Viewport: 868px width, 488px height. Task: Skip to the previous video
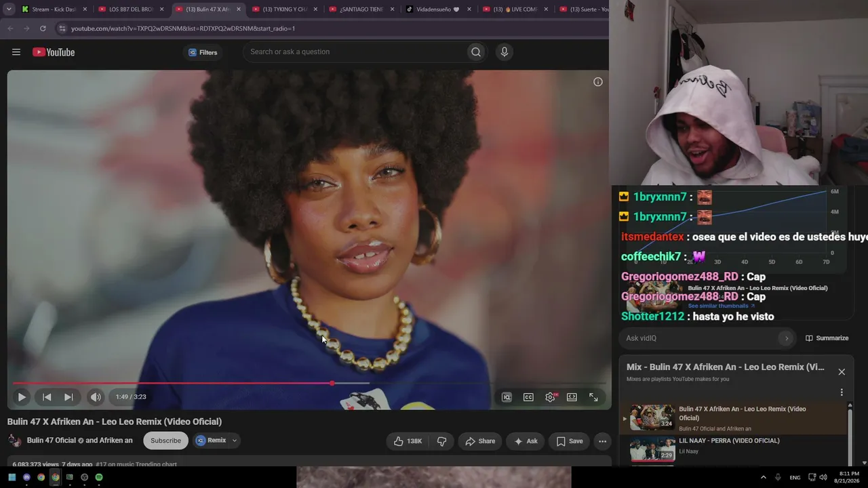47,397
